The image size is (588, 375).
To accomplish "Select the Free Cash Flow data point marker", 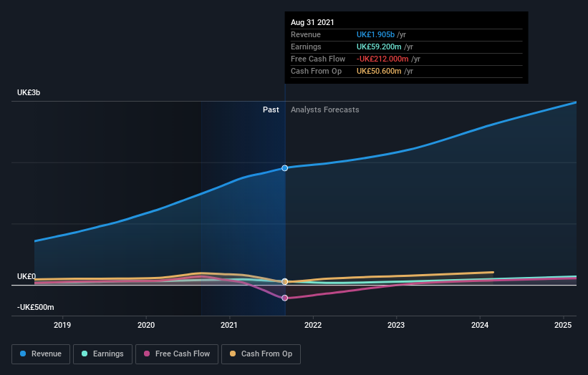I will (x=284, y=298).
